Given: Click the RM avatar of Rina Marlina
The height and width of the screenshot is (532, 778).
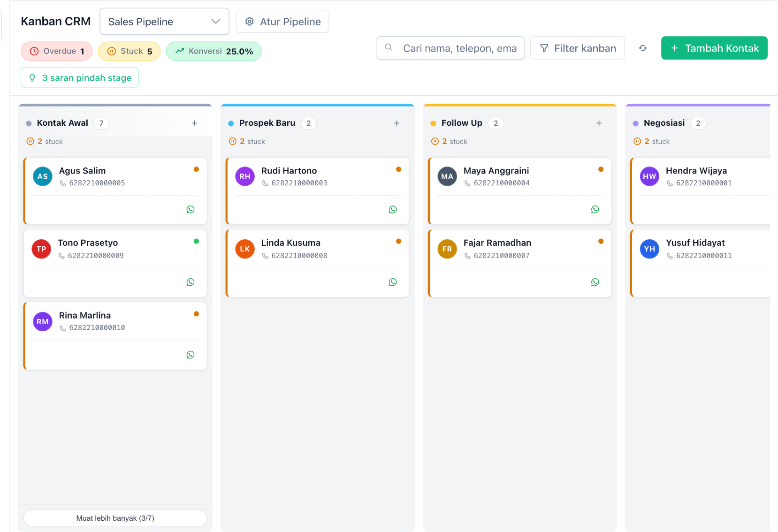Looking at the screenshot, I should click(43, 321).
